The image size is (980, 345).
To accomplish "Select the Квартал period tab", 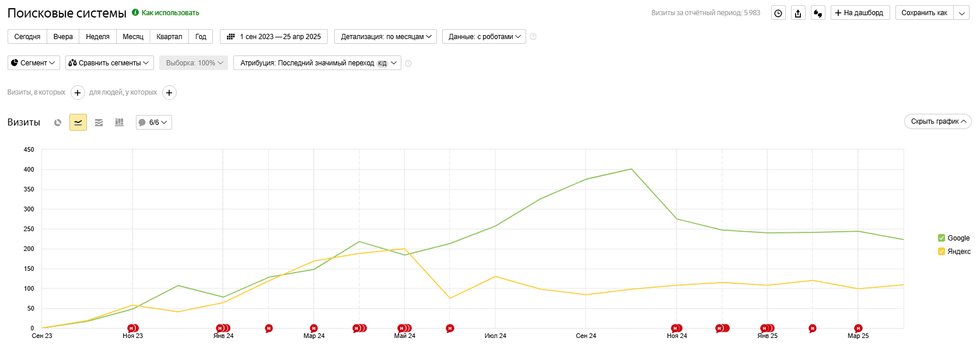I will 169,37.
